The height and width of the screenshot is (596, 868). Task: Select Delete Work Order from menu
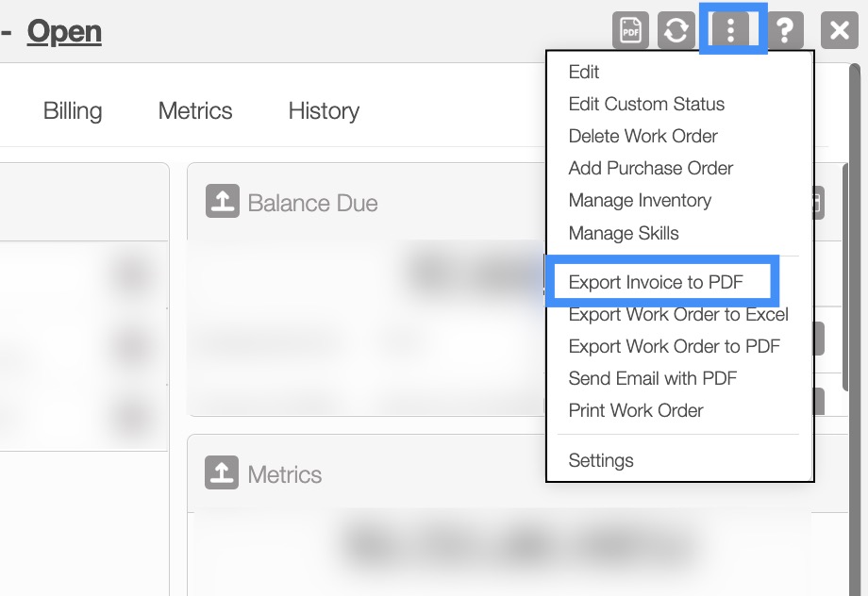[643, 136]
